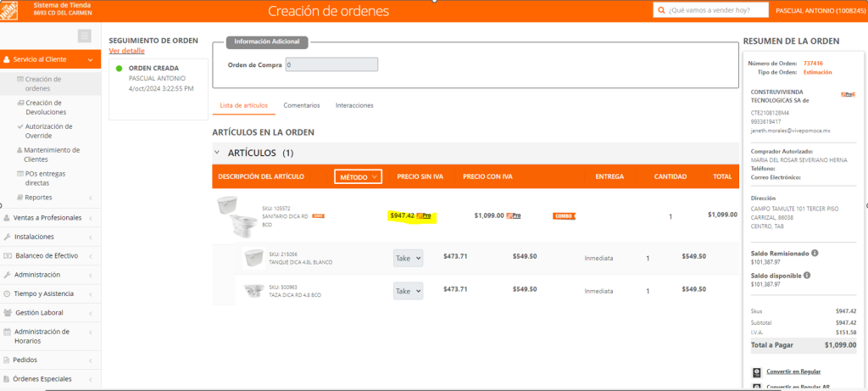Click the CTE2108128M4 customer code

[x=770, y=113]
